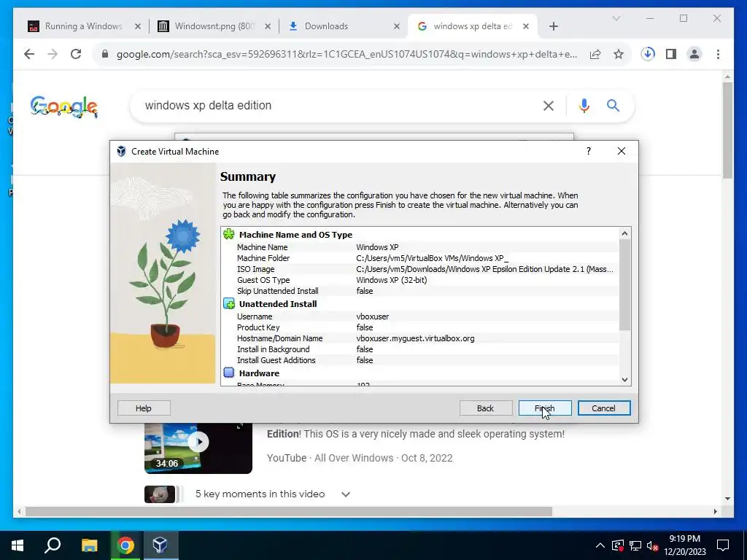Click the voice search microphone icon
Screen dimensions: 747x560
pos(584,105)
